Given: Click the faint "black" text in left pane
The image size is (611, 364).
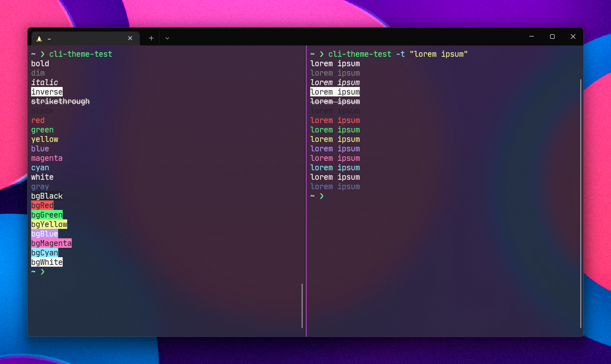Looking at the screenshot, I should [42, 111].
